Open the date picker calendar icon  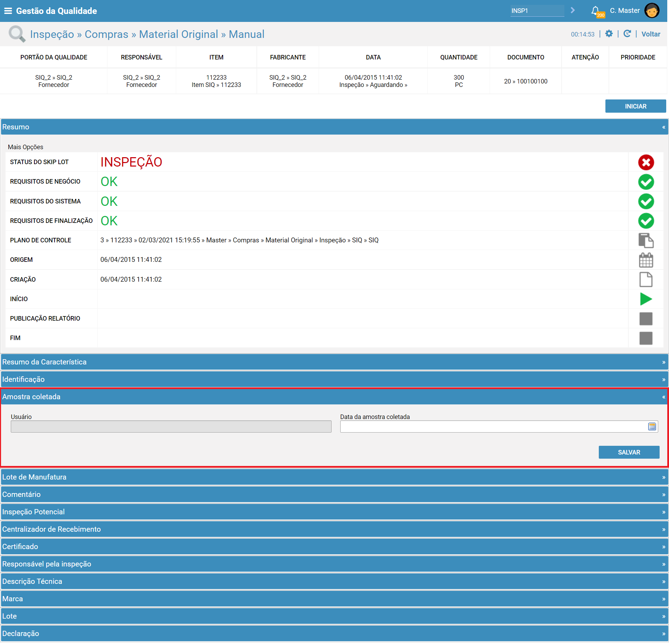coord(652,426)
